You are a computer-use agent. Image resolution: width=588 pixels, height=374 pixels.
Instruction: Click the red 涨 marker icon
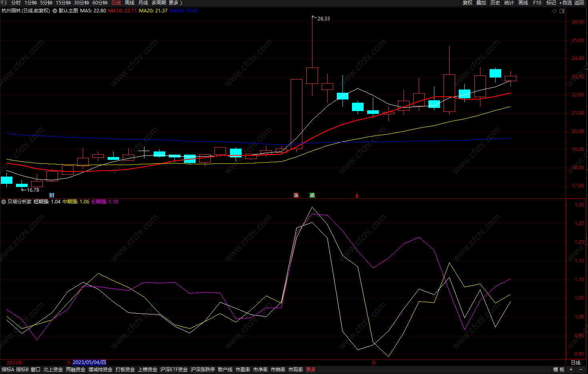click(x=296, y=195)
